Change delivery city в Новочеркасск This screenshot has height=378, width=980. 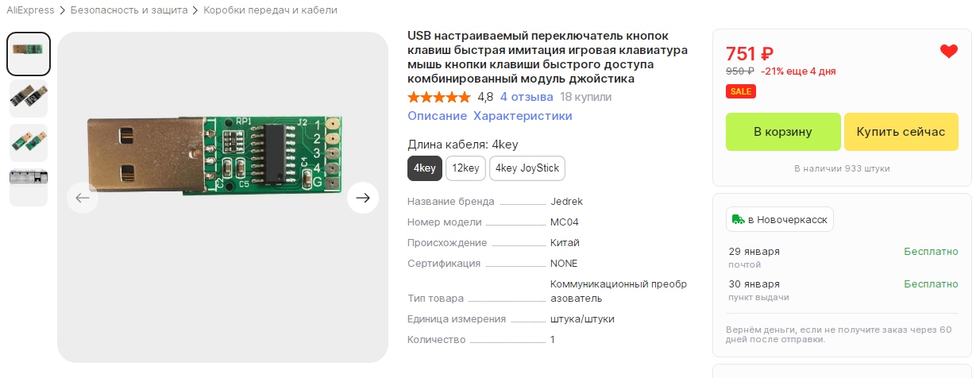780,219
